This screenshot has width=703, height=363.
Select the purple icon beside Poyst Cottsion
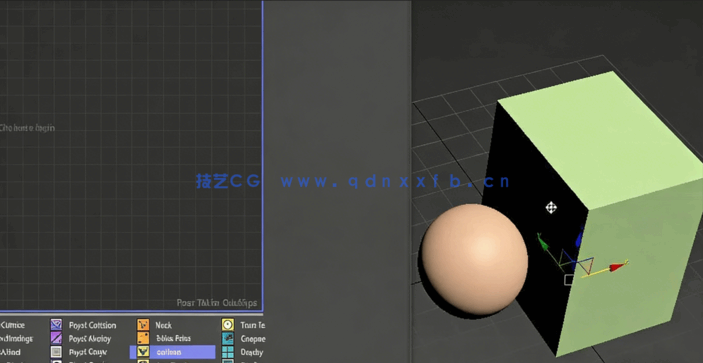click(56, 324)
